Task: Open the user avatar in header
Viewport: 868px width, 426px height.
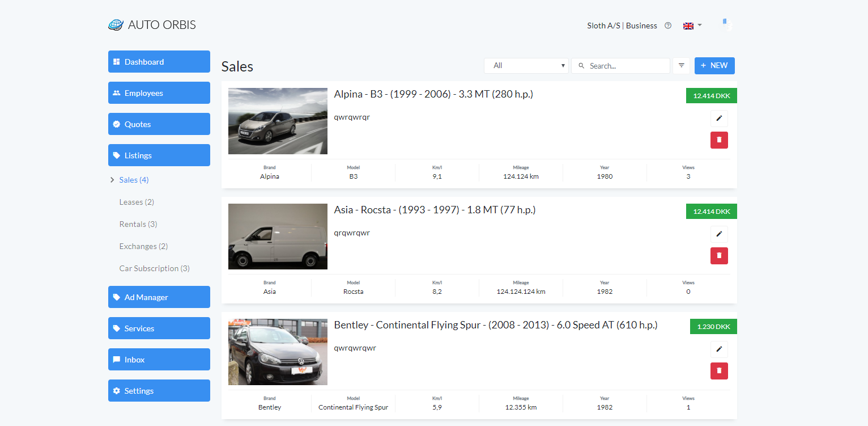Action: [x=727, y=25]
